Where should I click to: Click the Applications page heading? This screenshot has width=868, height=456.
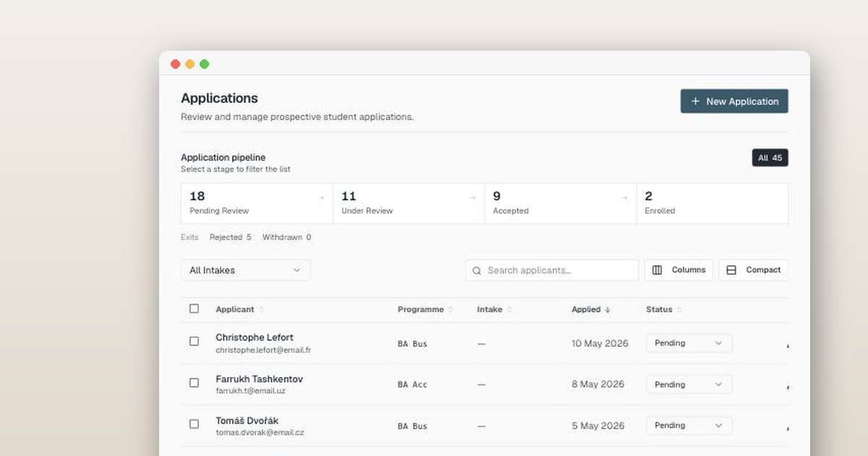pyautogui.click(x=219, y=98)
